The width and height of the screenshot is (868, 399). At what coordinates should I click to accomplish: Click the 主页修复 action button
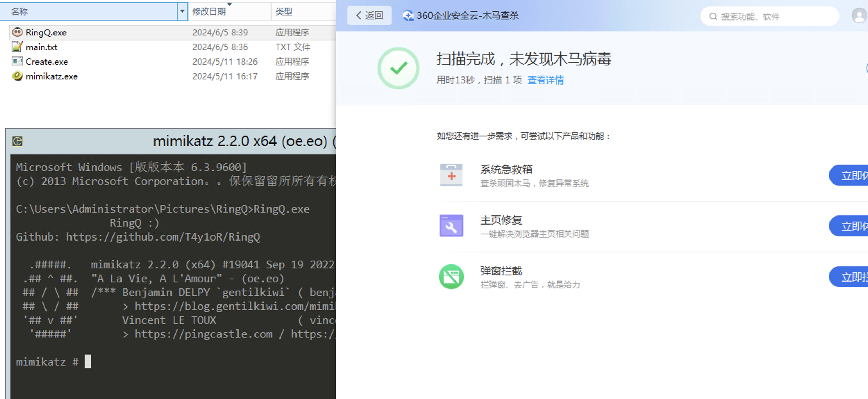pyautogui.click(x=850, y=226)
